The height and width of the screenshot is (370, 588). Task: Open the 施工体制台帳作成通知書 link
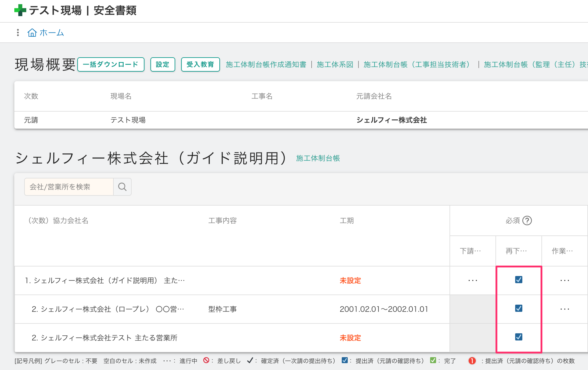click(x=266, y=64)
